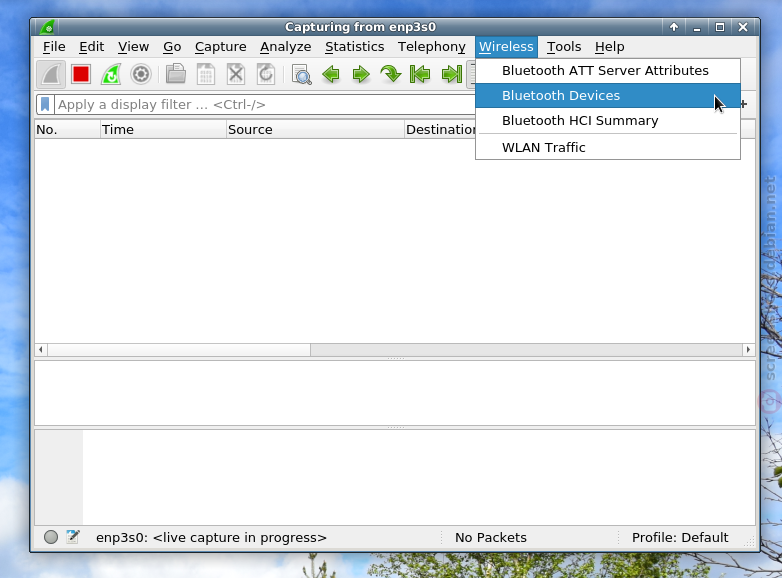The image size is (782, 578).
Task: Click the save capture file icon
Action: click(x=206, y=74)
